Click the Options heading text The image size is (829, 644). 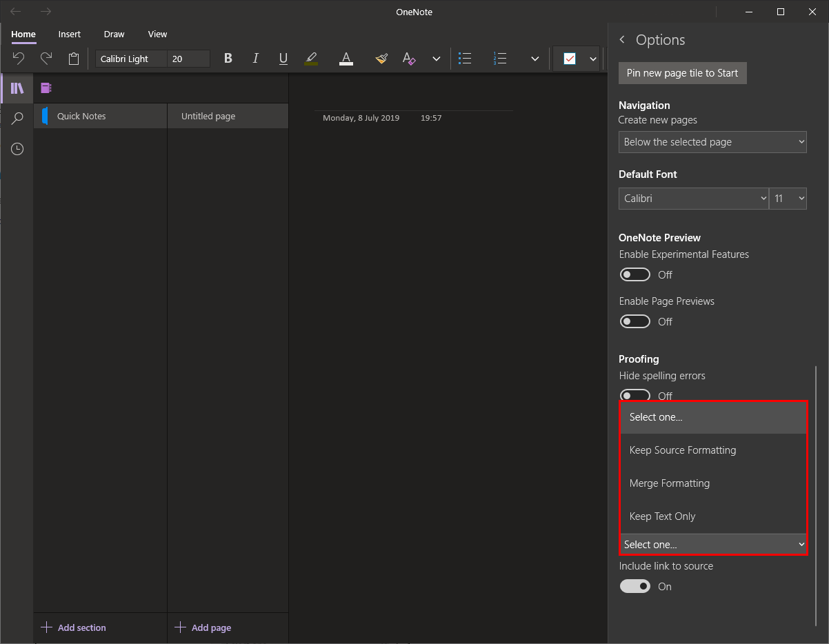660,40
